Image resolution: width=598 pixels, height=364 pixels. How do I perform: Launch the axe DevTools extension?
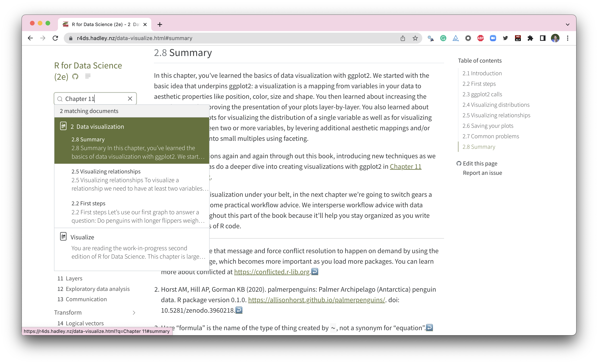click(455, 38)
